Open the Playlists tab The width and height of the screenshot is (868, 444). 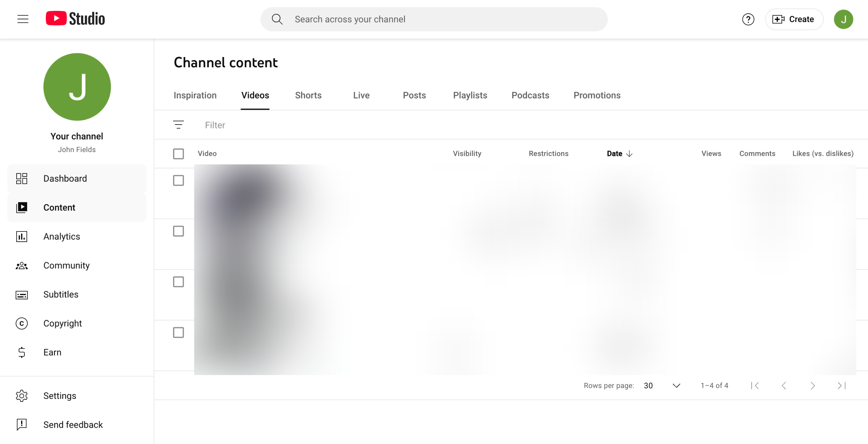470,95
